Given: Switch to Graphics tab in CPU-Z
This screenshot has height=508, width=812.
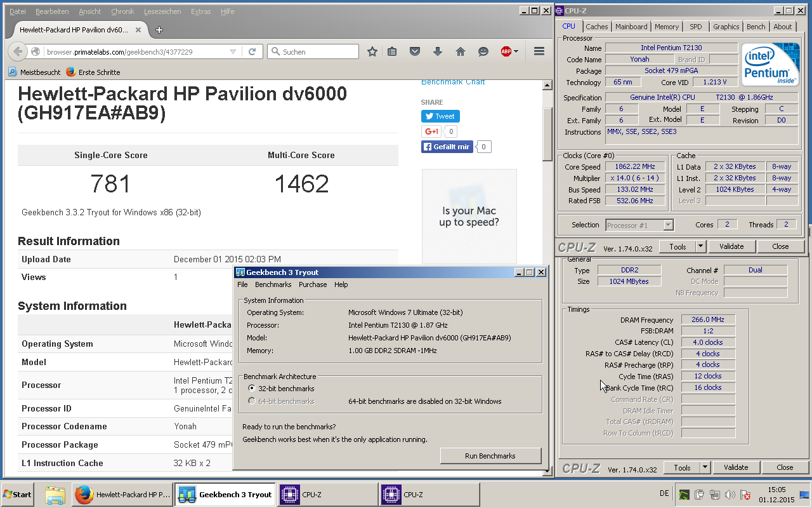Looking at the screenshot, I should point(726,27).
